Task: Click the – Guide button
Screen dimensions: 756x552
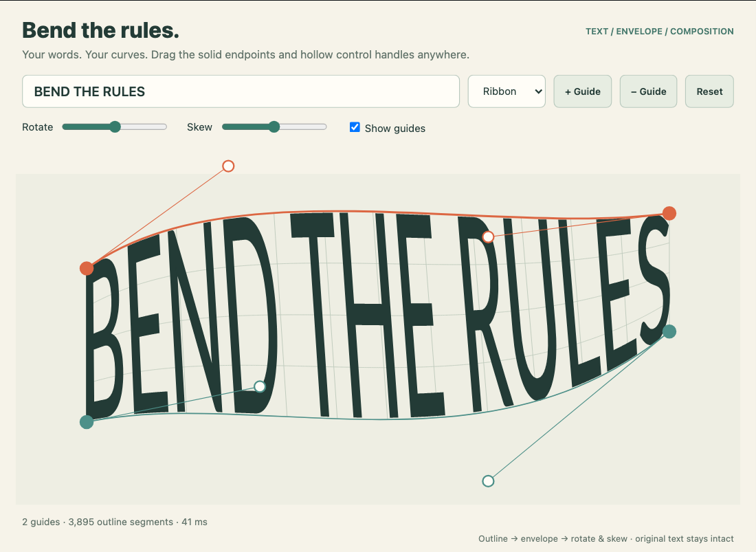Action: (x=649, y=91)
